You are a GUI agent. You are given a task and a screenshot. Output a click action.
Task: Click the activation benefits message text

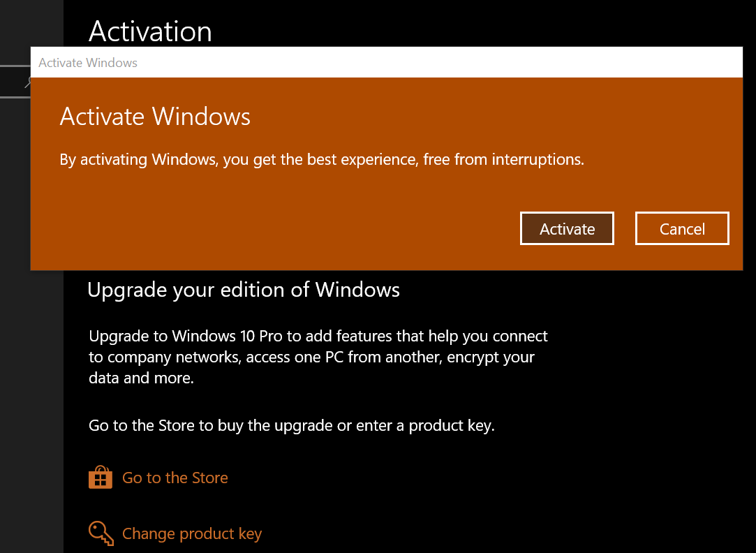point(321,159)
